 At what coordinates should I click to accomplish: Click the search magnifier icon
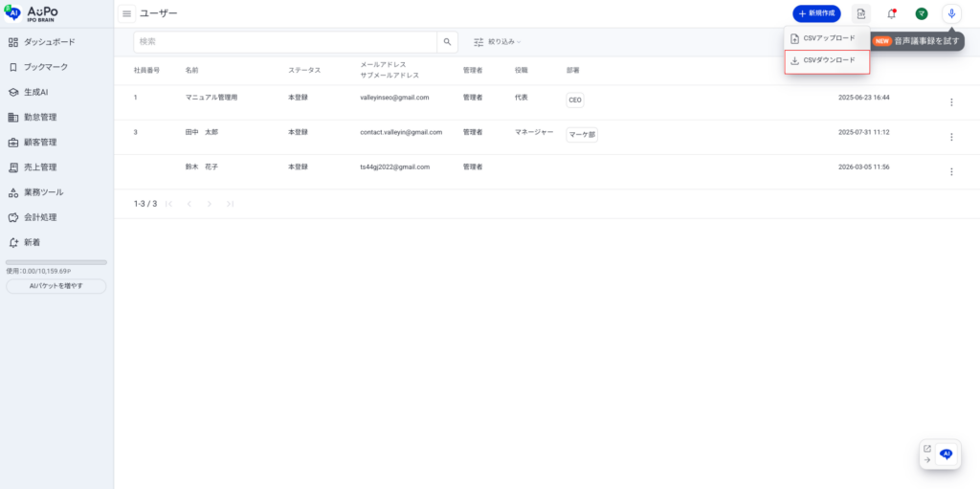447,42
